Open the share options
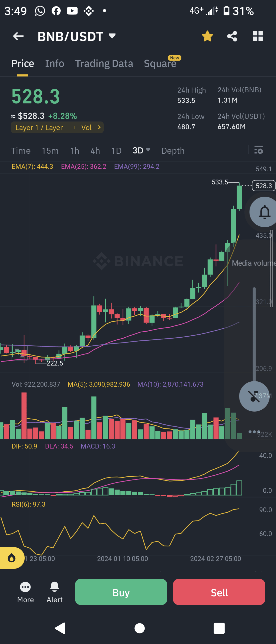Screen dimensions: 276x644 [x=232, y=36]
